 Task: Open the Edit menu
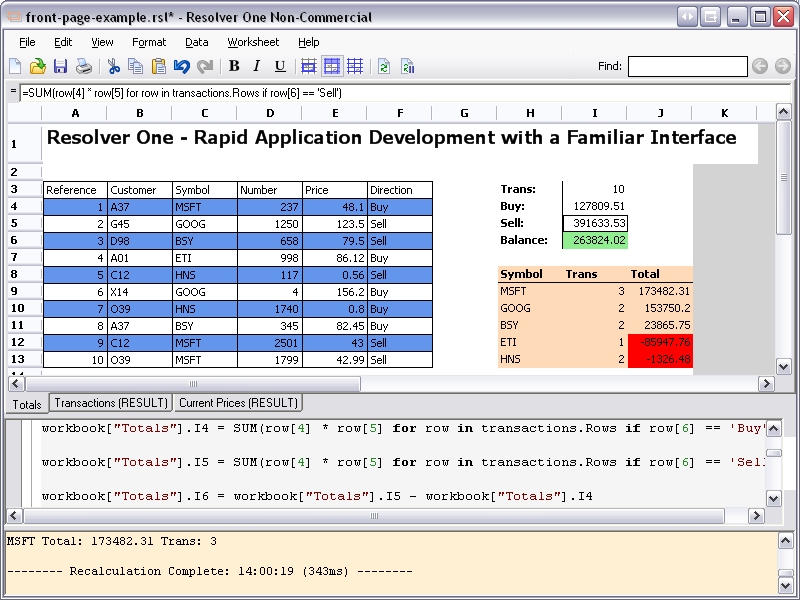(63, 42)
